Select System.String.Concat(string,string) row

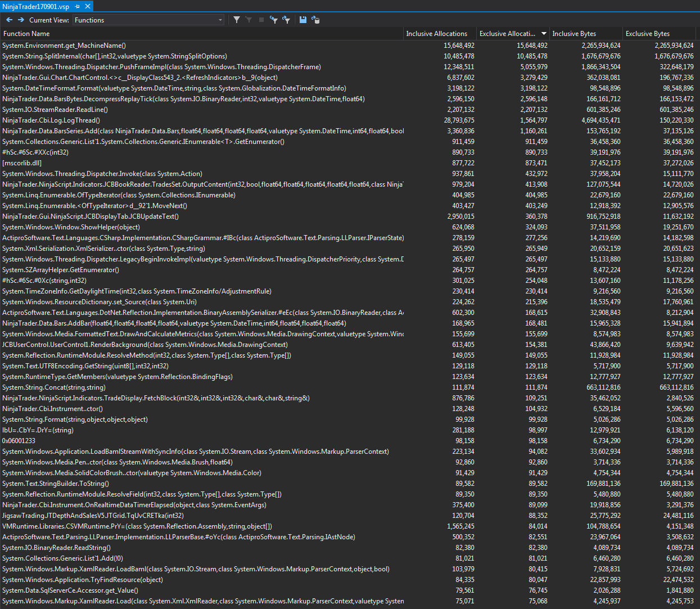(349, 387)
